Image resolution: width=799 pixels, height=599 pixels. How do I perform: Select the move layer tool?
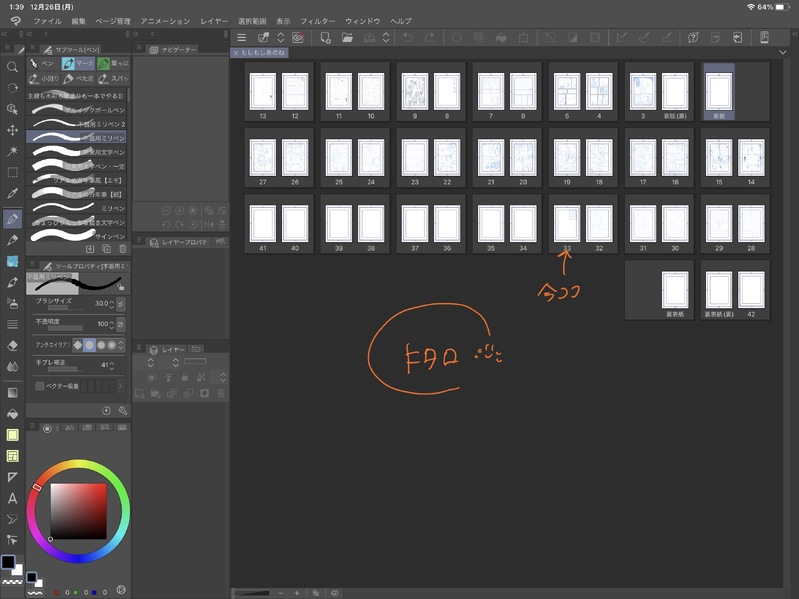pyautogui.click(x=12, y=130)
